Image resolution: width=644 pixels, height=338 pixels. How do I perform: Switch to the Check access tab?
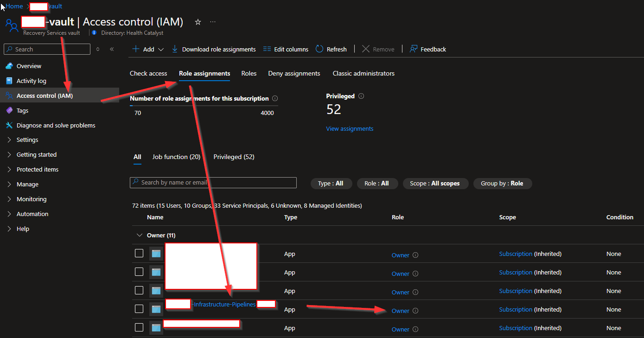[148, 73]
